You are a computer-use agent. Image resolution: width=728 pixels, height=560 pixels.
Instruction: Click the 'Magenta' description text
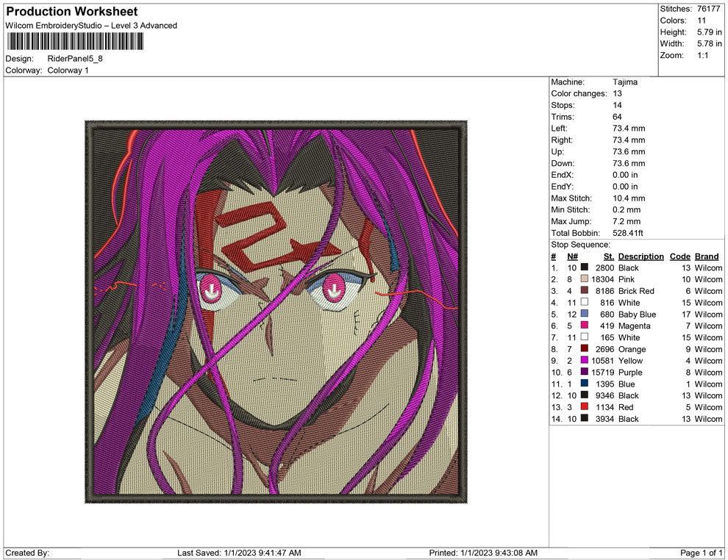[634, 326]
